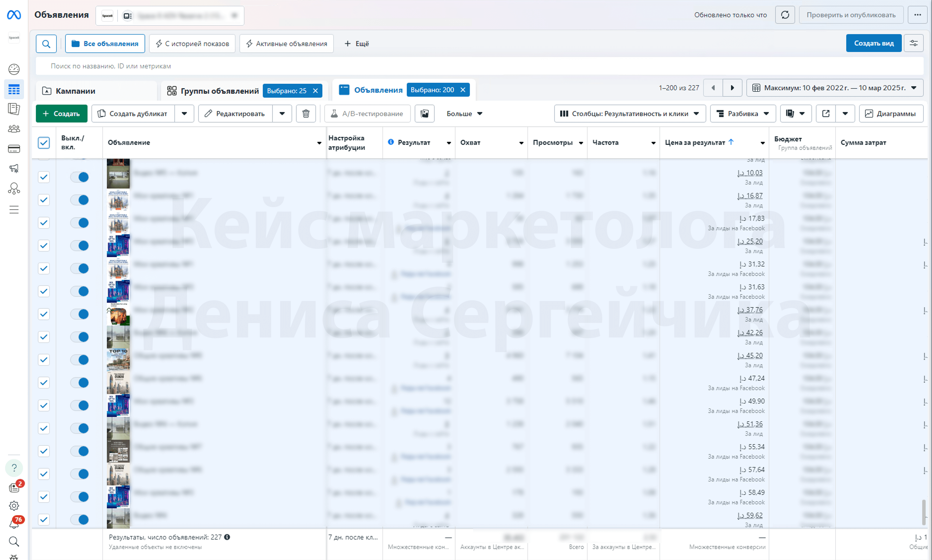Open the date range dropdown
Image resolution: width=932 pixels, height=560 pixels.
pyautogui.click(x=835, y=88)
